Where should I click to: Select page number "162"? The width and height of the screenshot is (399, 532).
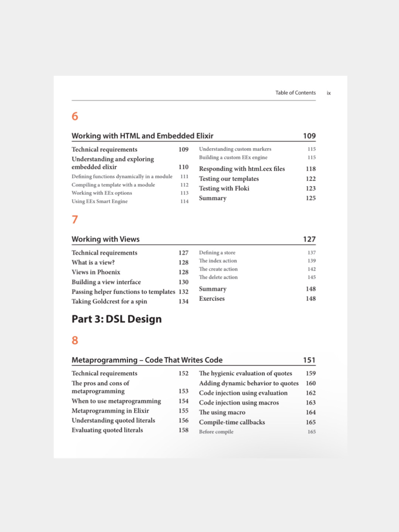[311, 393]
